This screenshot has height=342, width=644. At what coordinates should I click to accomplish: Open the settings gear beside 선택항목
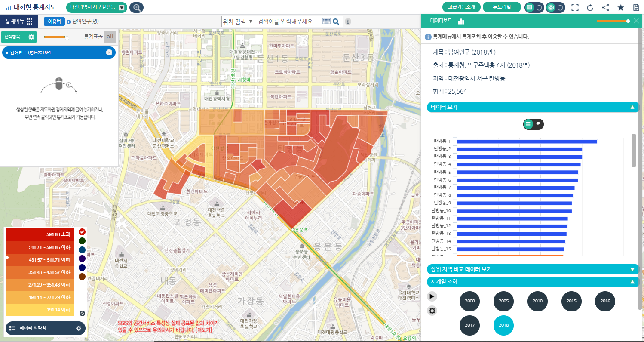[x=31, y=37]
